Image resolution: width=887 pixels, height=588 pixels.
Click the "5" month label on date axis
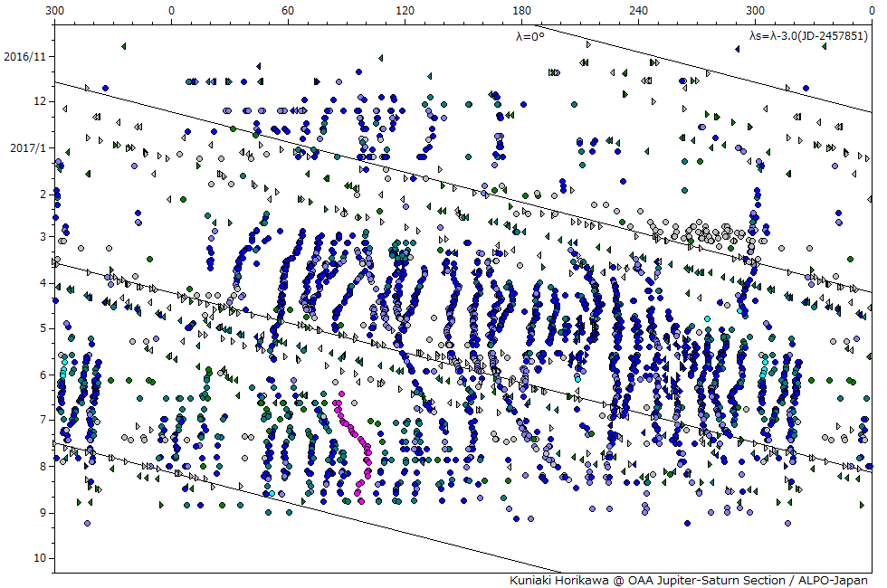43,327
